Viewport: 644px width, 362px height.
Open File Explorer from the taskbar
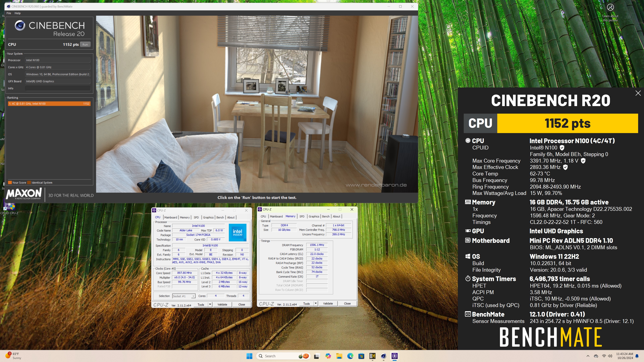(339, 356)
